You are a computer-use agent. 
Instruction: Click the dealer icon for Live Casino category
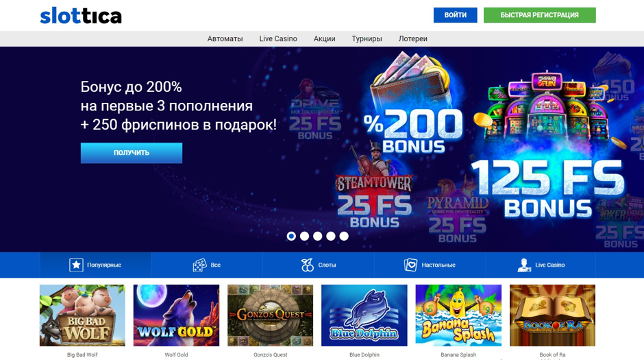tap(524, 265)
